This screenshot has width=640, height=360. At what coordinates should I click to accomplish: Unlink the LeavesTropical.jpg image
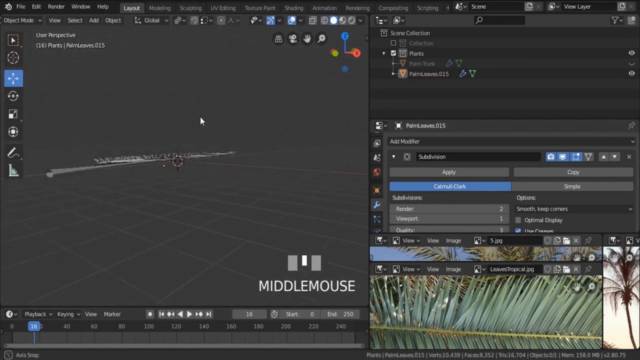576,269
